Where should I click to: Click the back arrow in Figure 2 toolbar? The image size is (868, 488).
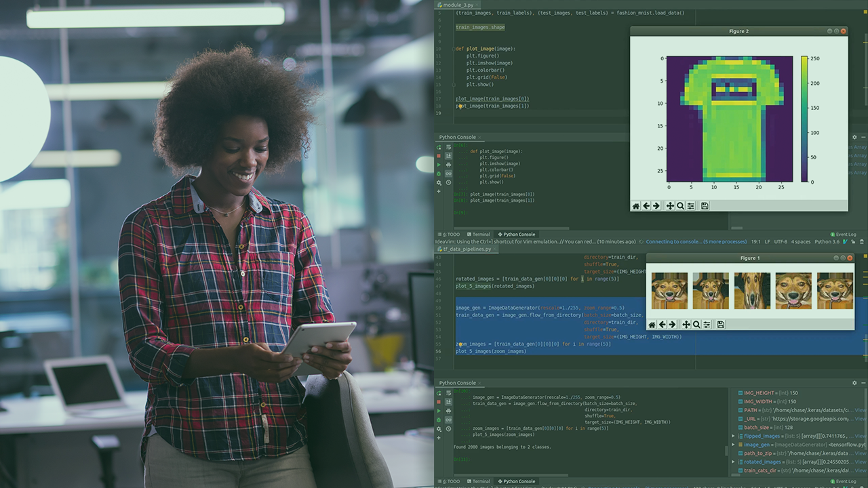(646, 206)
